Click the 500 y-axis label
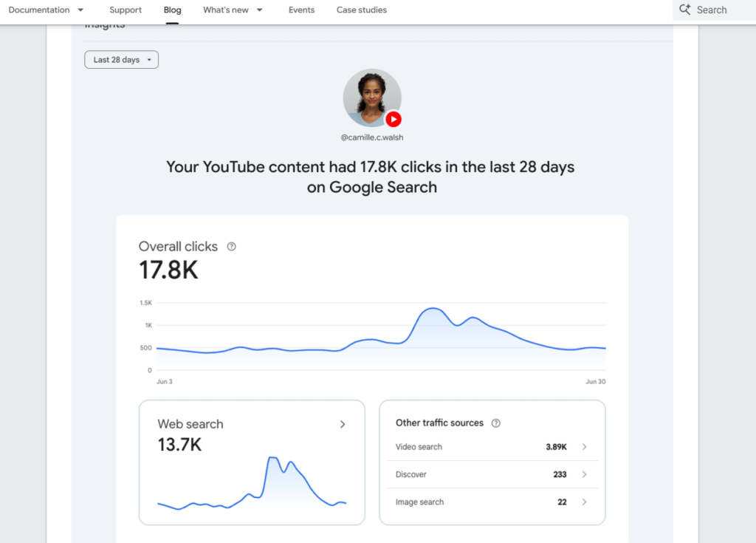 click(x=145, y=347)
